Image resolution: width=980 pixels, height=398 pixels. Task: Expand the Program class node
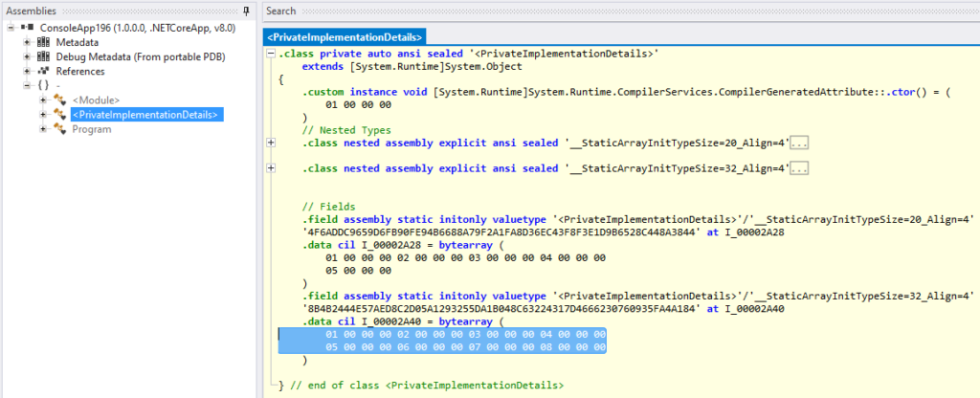[44, 129]
